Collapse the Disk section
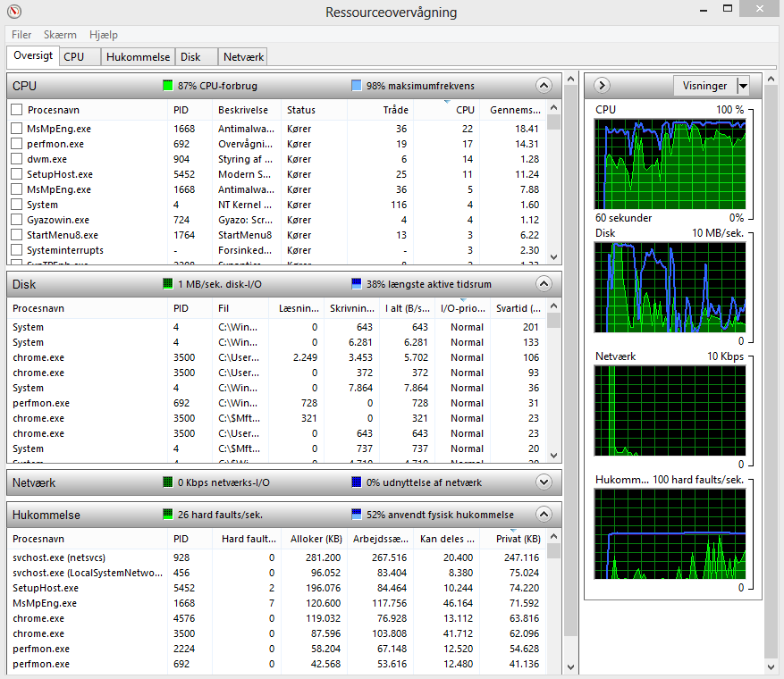 point(544,284)
